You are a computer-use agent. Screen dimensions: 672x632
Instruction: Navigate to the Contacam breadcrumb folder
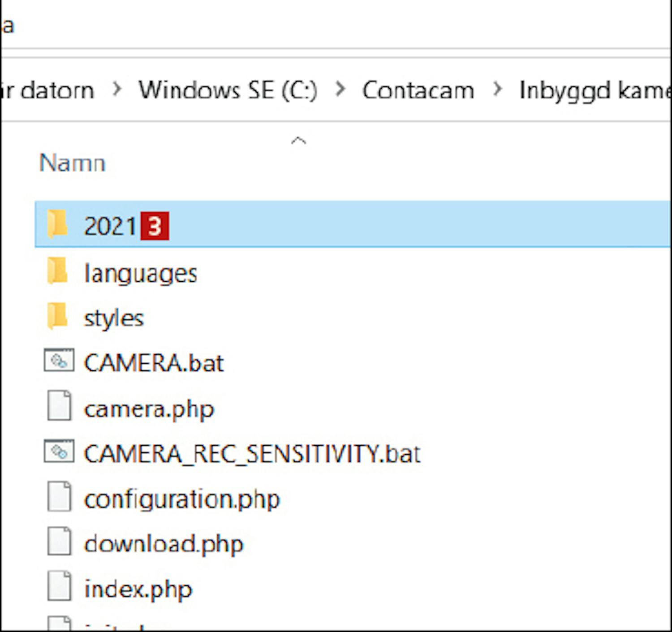coord(418,90)
